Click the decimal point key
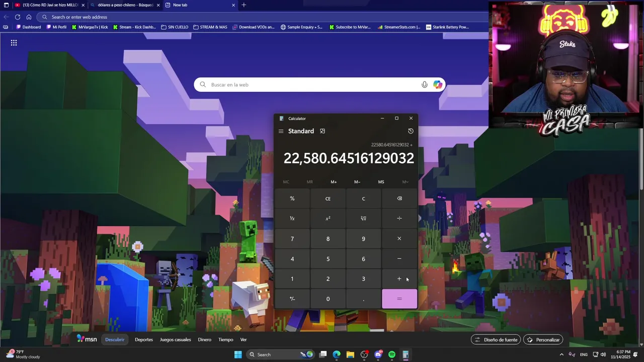644x362 pixels. (x=364, y=299)
